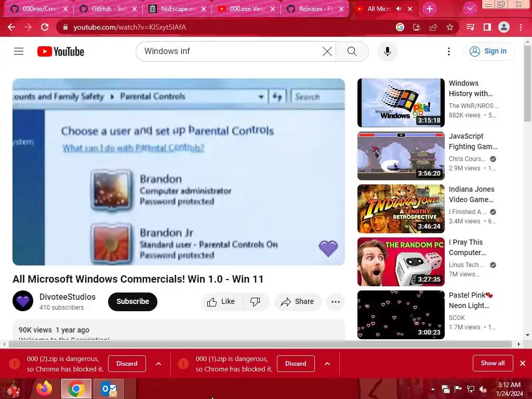Open Indiana Jones retrospective thumbnail

coord(401,209)
